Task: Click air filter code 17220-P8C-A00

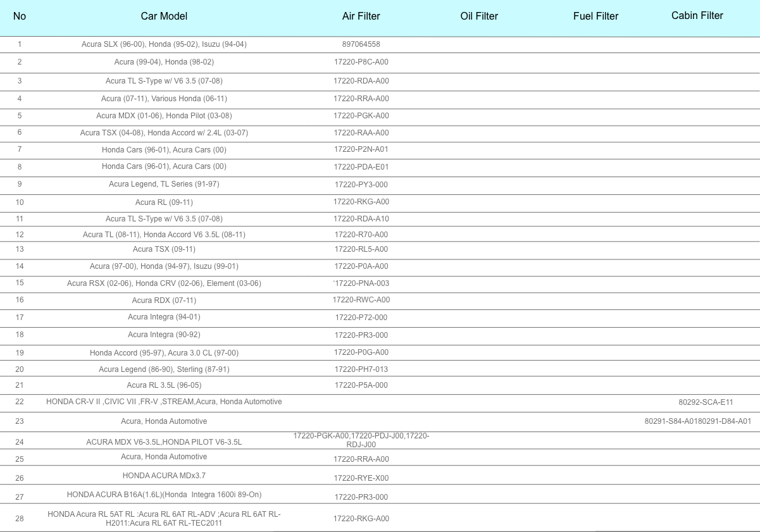Action: tap(361, 62)
